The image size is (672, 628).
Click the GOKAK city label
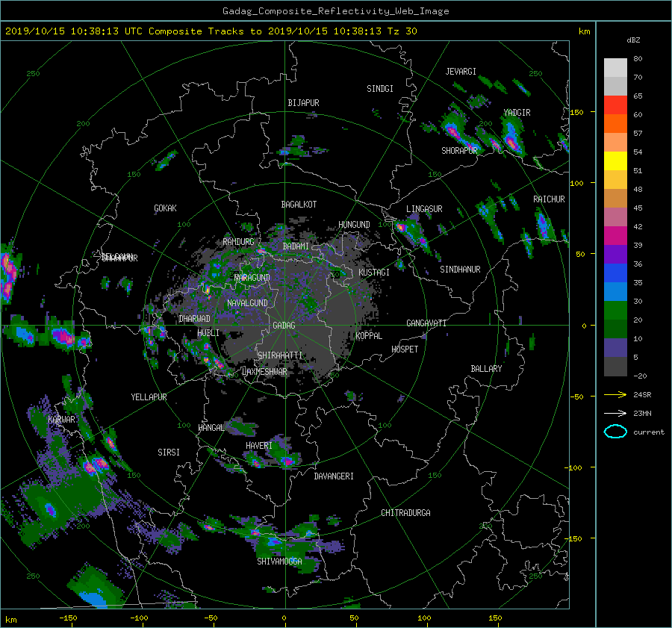[166, 208]
